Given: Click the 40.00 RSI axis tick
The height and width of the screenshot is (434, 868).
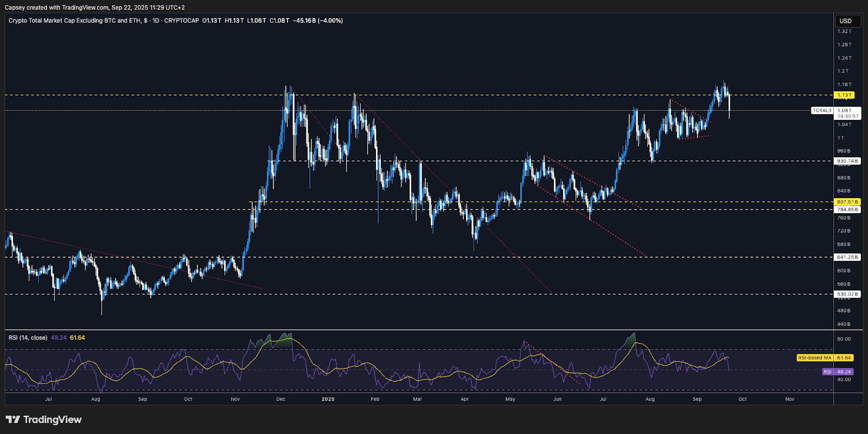Looking at the screenshot, I should (844, 379).
